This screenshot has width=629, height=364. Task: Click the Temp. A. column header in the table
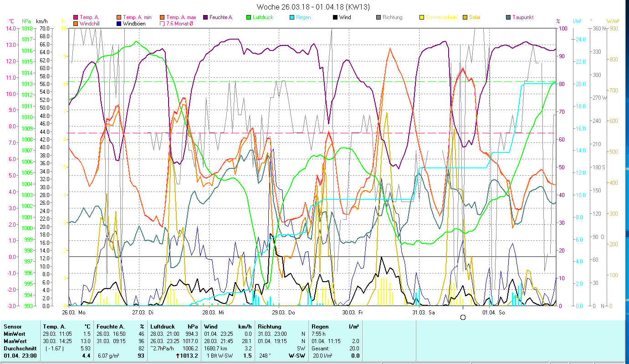point(55,326)
